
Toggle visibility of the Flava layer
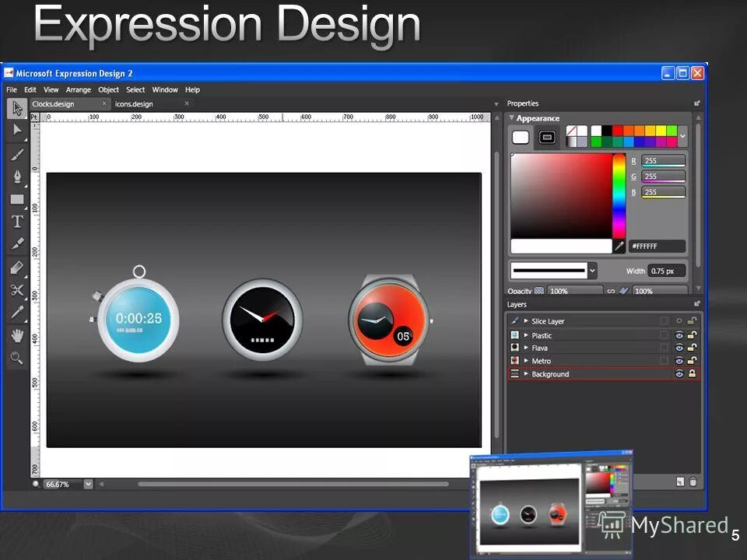click(679, 348)
